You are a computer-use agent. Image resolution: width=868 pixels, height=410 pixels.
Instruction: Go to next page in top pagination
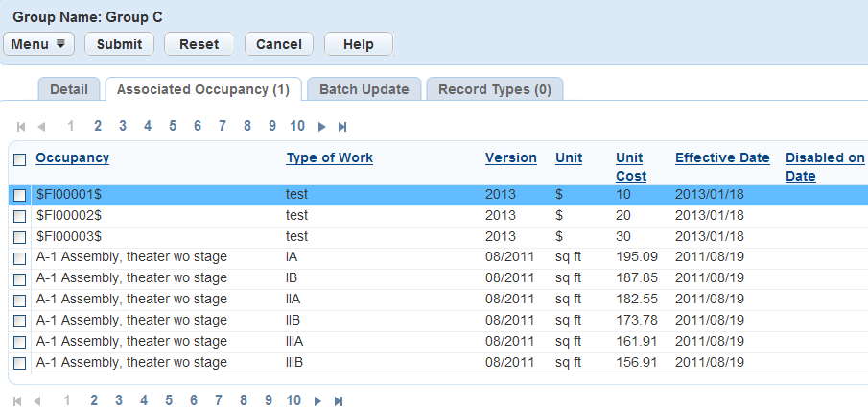click(x=322, y=127)
